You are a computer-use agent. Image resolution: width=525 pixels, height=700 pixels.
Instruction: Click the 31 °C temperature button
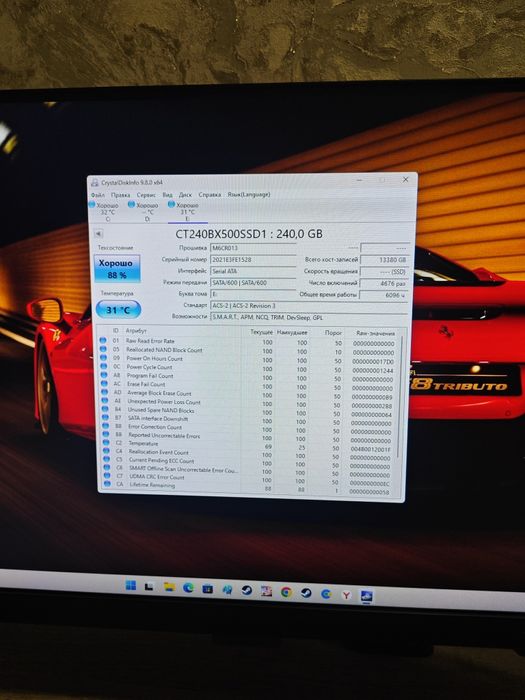pyautogui.click(x=118, y=309)
